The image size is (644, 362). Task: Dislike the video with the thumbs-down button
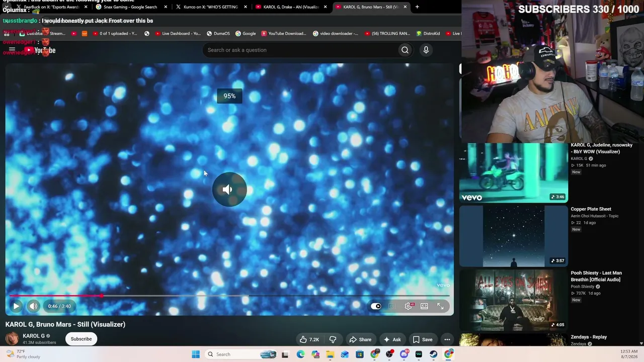(333, 339)
